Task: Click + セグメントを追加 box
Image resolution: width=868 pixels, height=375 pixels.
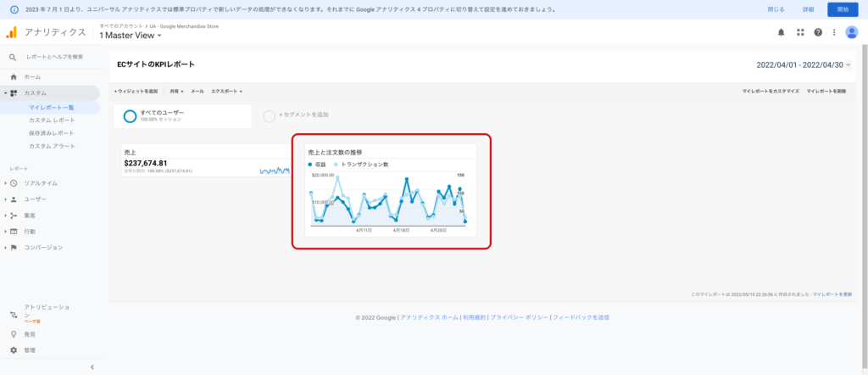Action: click(325, 116)
